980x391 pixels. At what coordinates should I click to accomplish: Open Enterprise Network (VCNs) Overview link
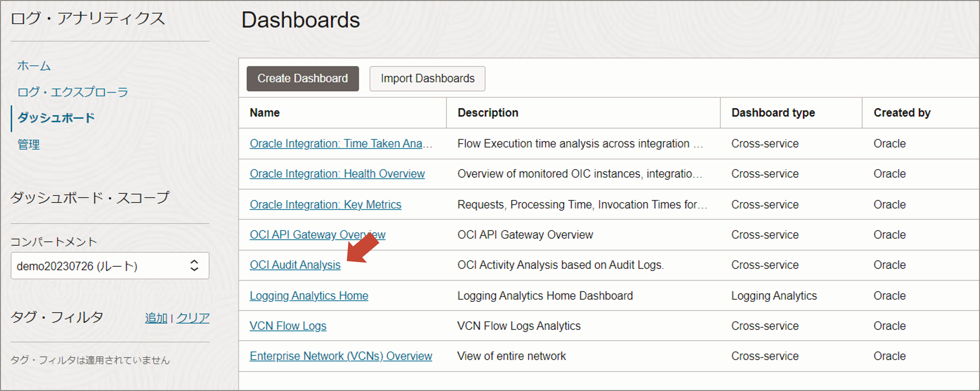tap(341, 356)
